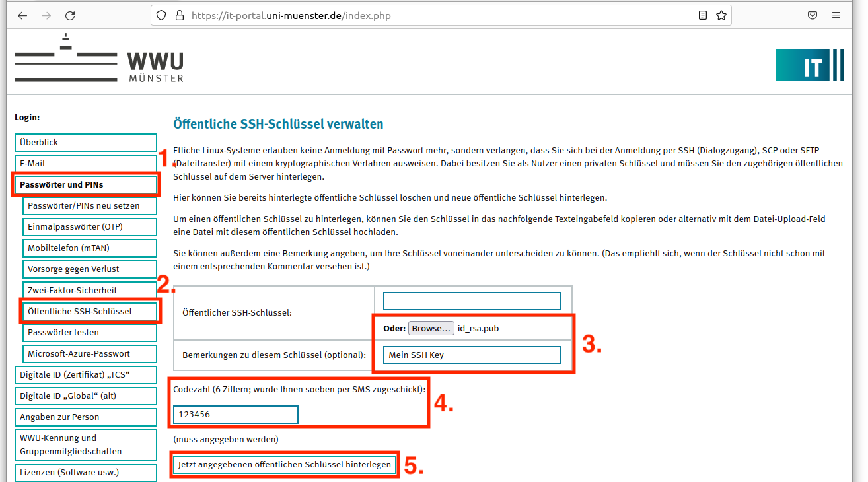The width and height of the screenshot is (868, 482).
Task: Click the Pocket save icon
Action: (x=813, y=15)
